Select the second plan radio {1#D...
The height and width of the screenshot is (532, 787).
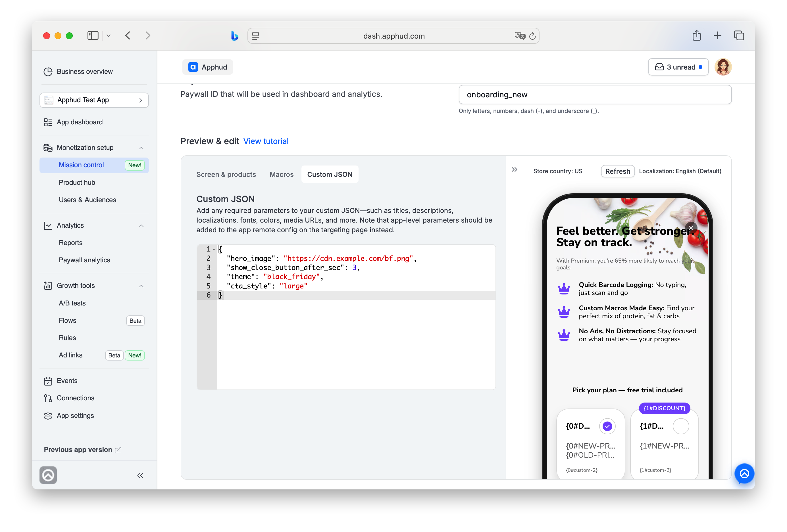click(x=681, y=426)
